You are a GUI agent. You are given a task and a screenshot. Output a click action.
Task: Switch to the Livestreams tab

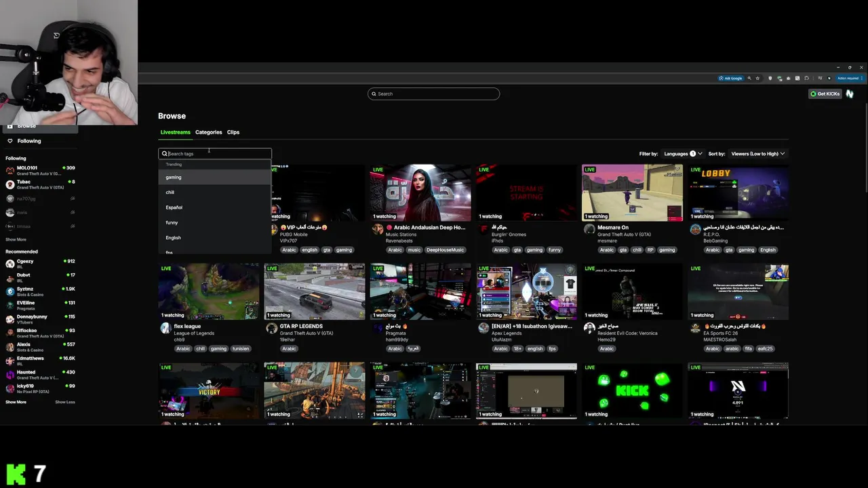coord(175,132)
